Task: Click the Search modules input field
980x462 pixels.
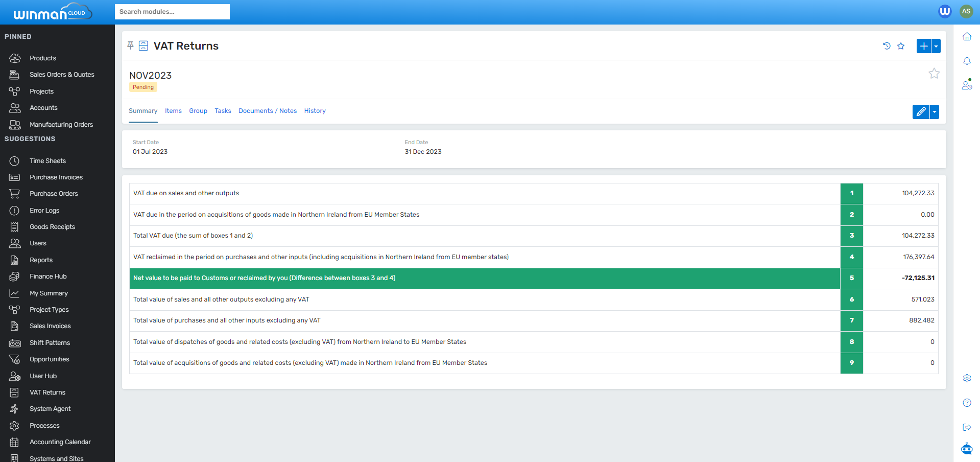Action: coord(172,12)
